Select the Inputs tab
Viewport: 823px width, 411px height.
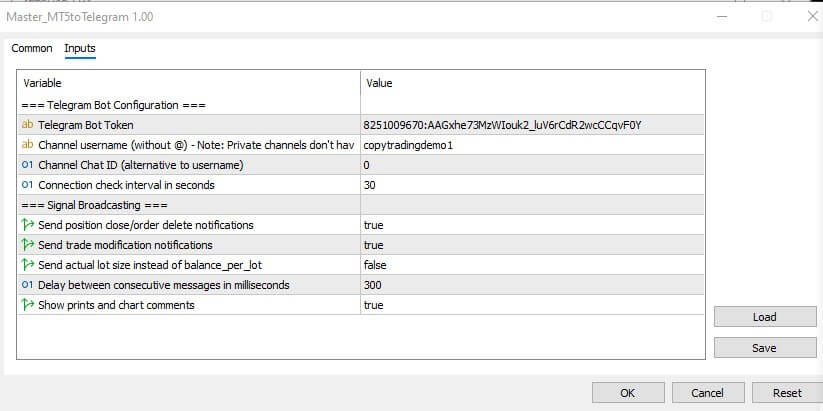(x=80, y=48)
